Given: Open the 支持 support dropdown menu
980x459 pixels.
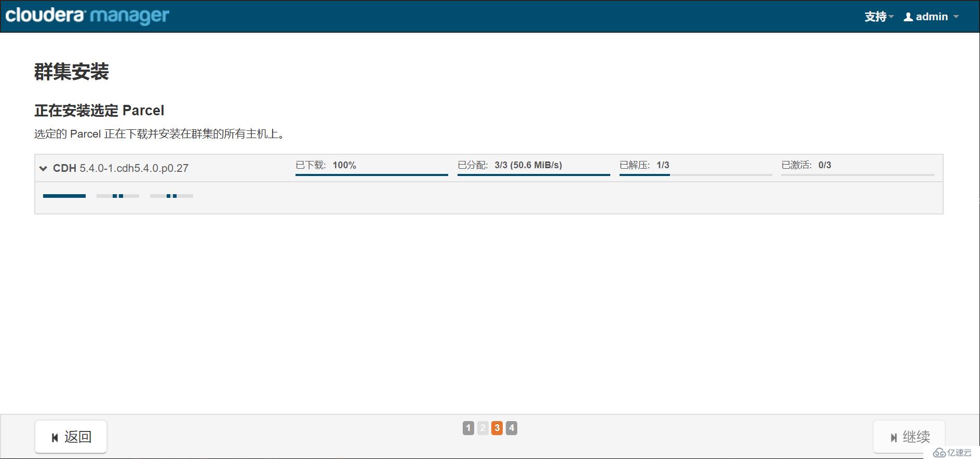Looking at the screenshot, I should tap(879, 17).
